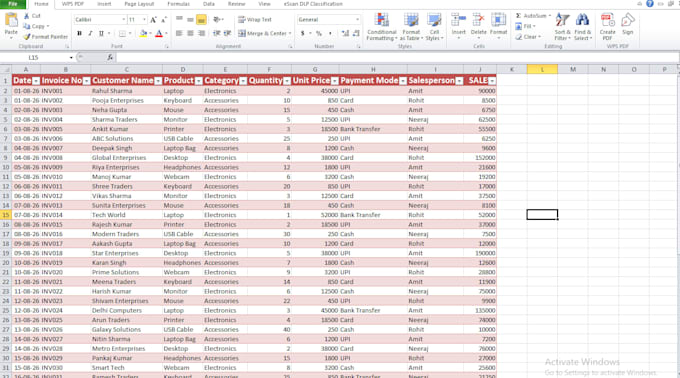
Task: Click the Name Box showing L15
Action: tap(34, 57)
